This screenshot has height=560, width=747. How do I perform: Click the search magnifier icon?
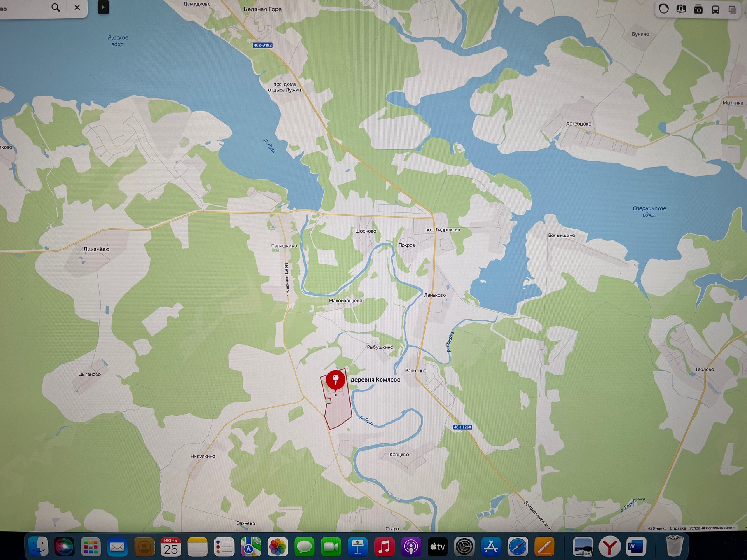(x=56, y=7)
